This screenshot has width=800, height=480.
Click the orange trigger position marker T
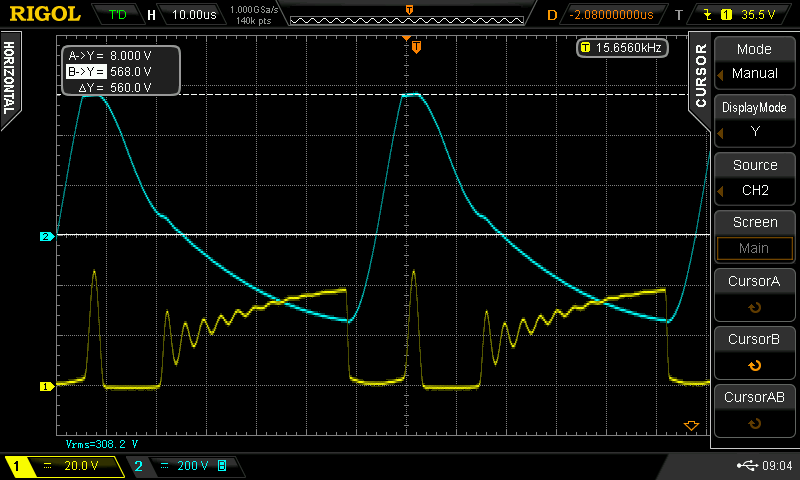click(x=416, y=47)
